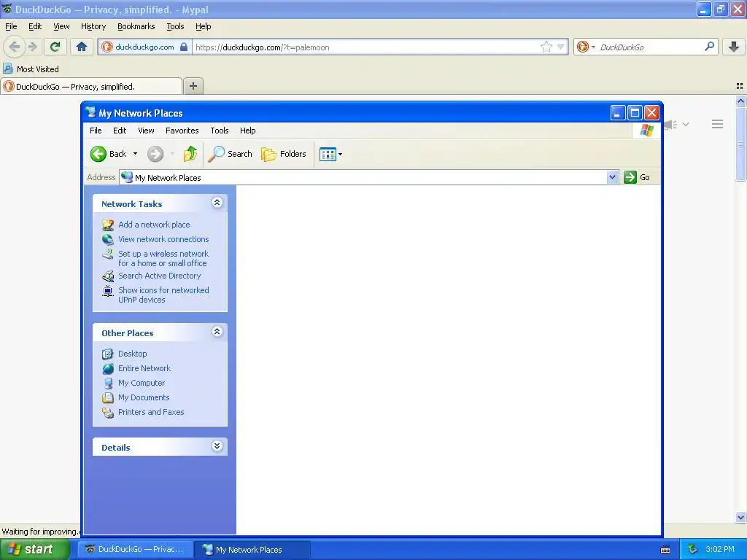Open Back button history dropdown arrow
Image resolution: width=747 pixels, height=560 pixels.
coord(135,154)
